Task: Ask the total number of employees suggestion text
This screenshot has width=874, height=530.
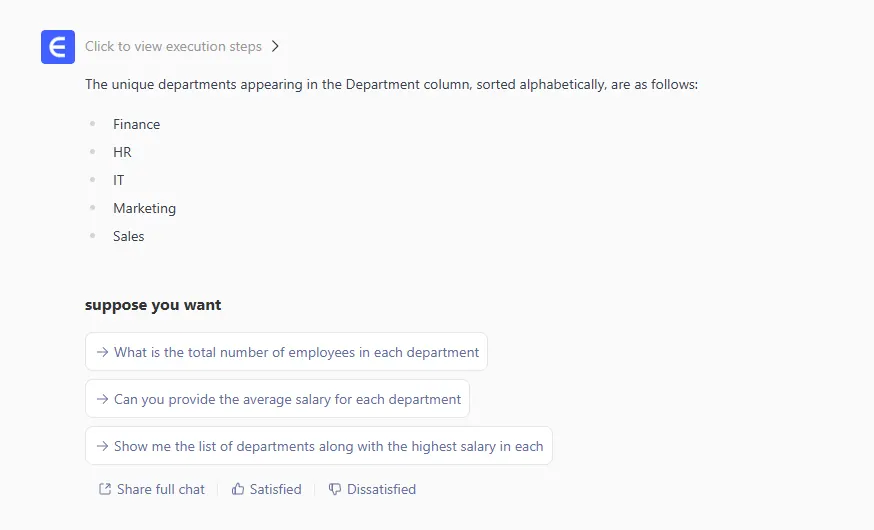Action: [296, 352]
